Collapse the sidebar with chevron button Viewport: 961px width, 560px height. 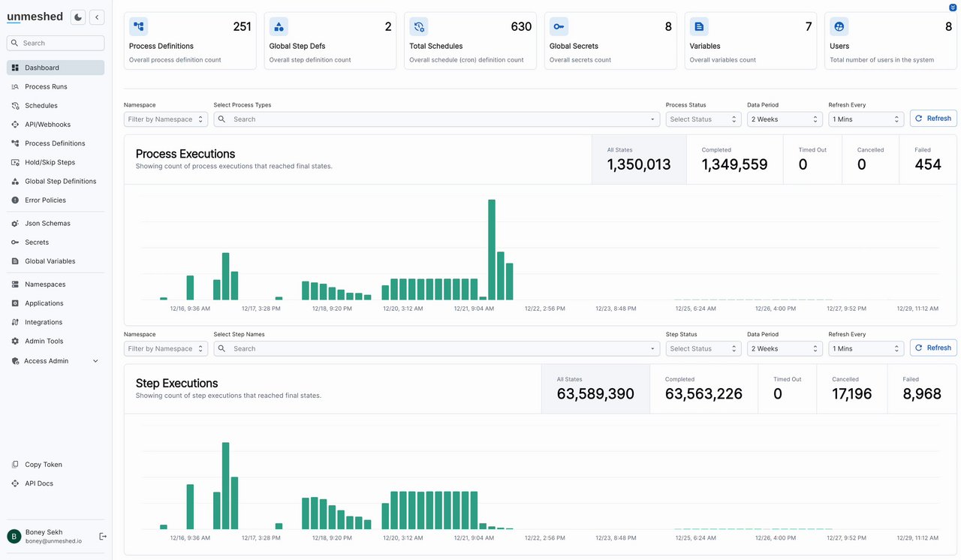97,17
